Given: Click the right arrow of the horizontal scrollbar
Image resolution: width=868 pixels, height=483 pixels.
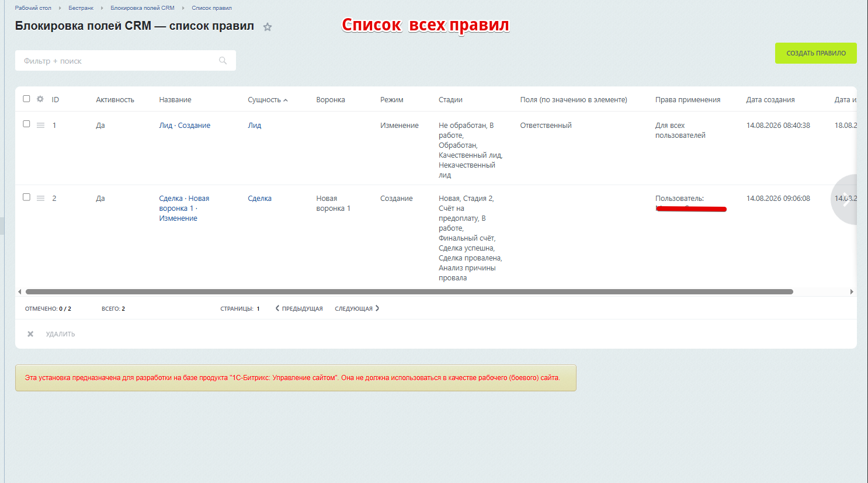Looking at the screenshot, I should coord(852,291).
